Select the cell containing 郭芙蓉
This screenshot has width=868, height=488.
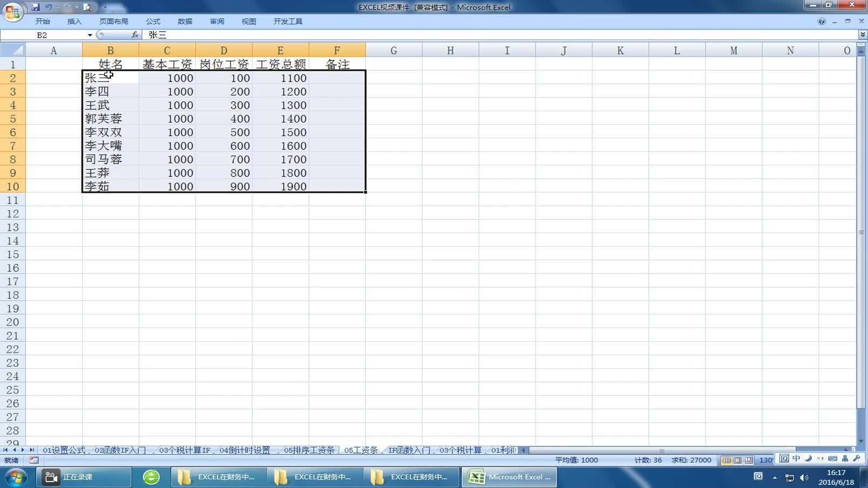click(x=111, y=119)
